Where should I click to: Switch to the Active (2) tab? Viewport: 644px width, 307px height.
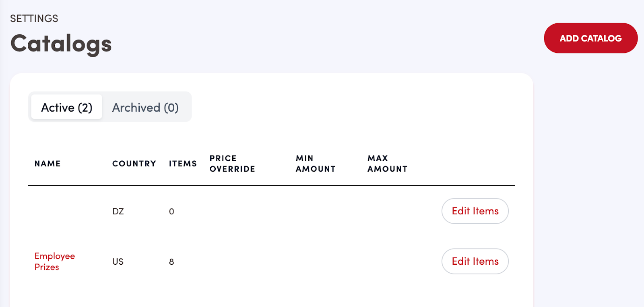pyautogui.click(x=67, y=107)
